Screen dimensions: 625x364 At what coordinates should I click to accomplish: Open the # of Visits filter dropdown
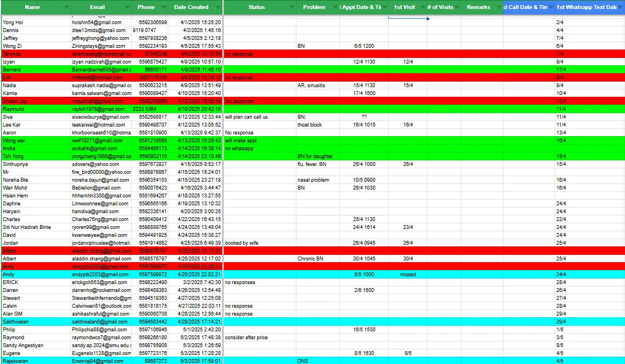pyautogui.click(x=457, y=7)
